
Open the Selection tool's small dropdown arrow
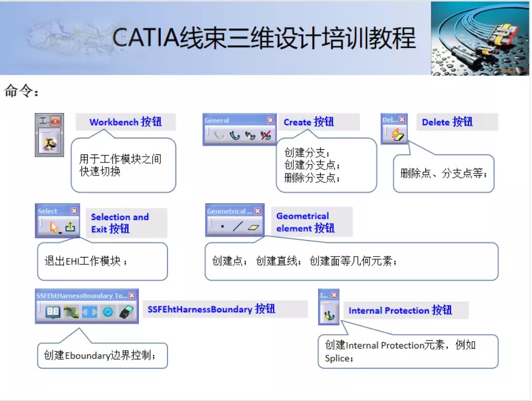click(x=60, y=233)
